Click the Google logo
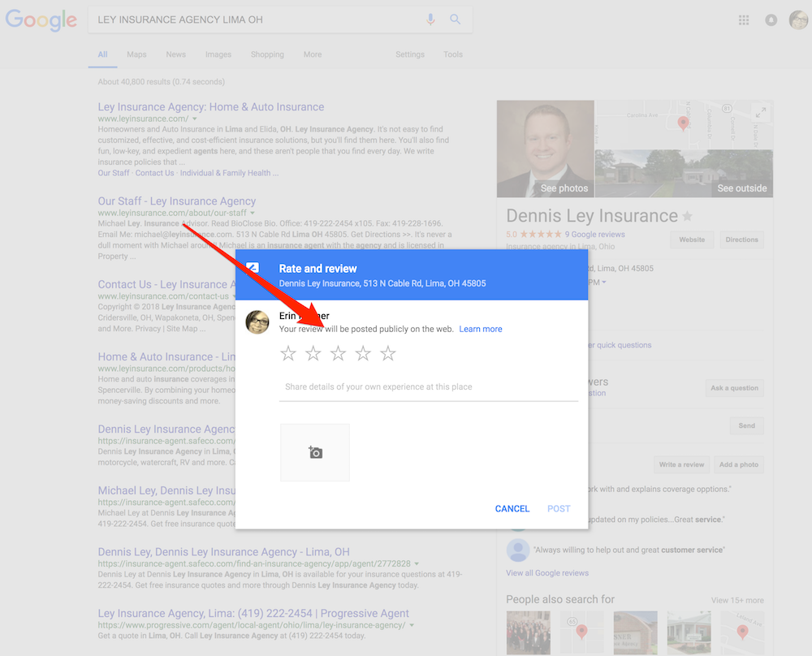The width and height of the screenshot is (812, 656). pos(41,20)
